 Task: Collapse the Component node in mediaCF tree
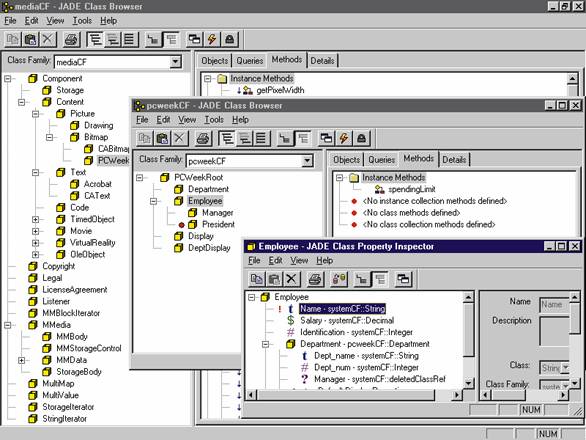click(x=8, y=79)
